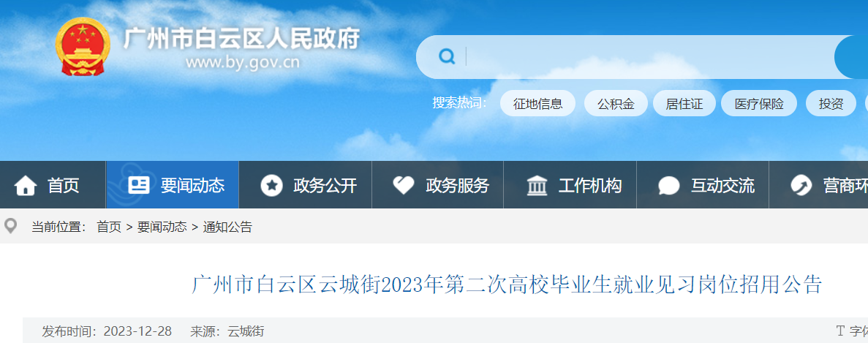Click the heart icon beside 政务服务

pyautogui.click(x=403, y=185)
